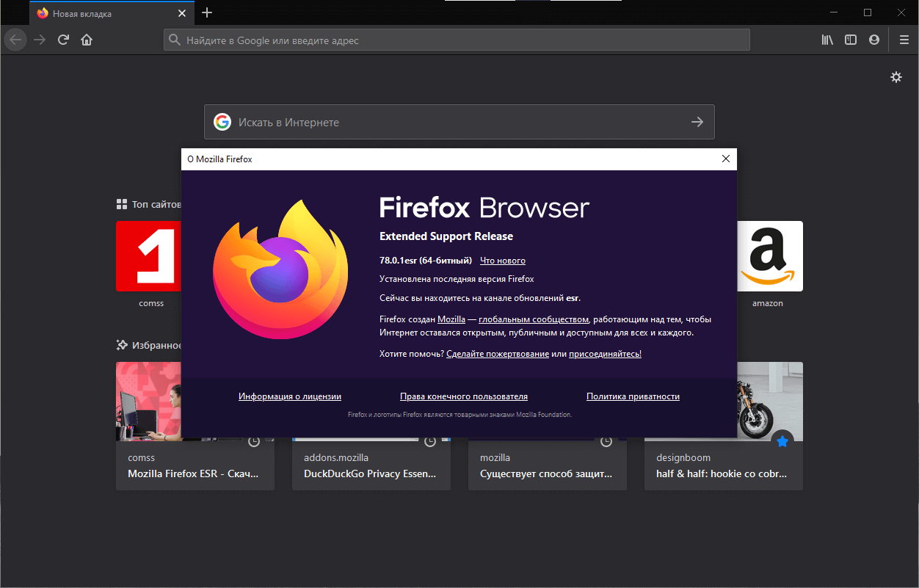Click the Google logo in the search box
The height and width of the screenshot is (588, 919).
point(222,121)
